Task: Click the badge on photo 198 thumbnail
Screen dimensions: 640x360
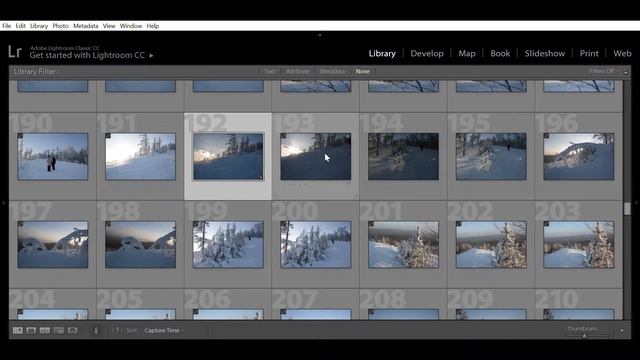Action: 108,224
